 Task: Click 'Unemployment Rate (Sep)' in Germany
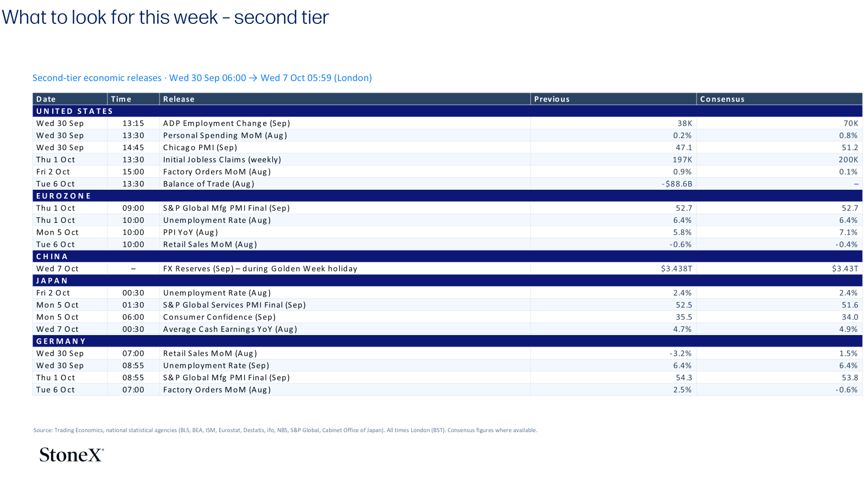tap(345, 365)
